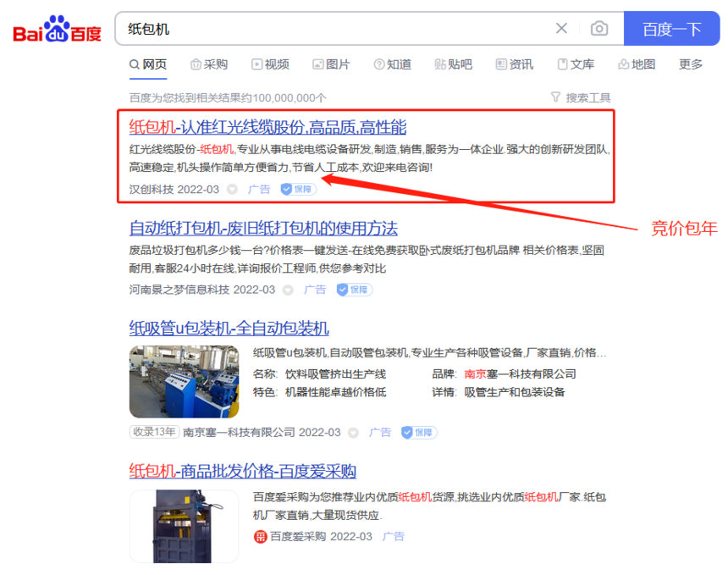Viewport: 728px width, 575px height.
Task: Clear the search box with the X icon
Action: pos(561,28)
